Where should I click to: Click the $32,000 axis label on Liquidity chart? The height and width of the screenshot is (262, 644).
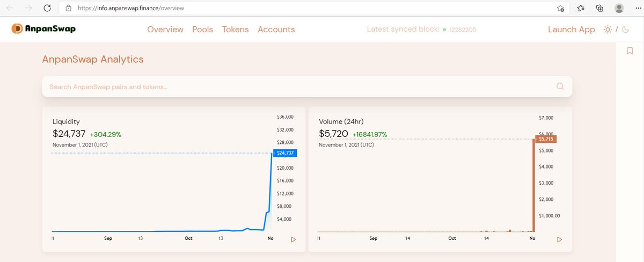285,129
